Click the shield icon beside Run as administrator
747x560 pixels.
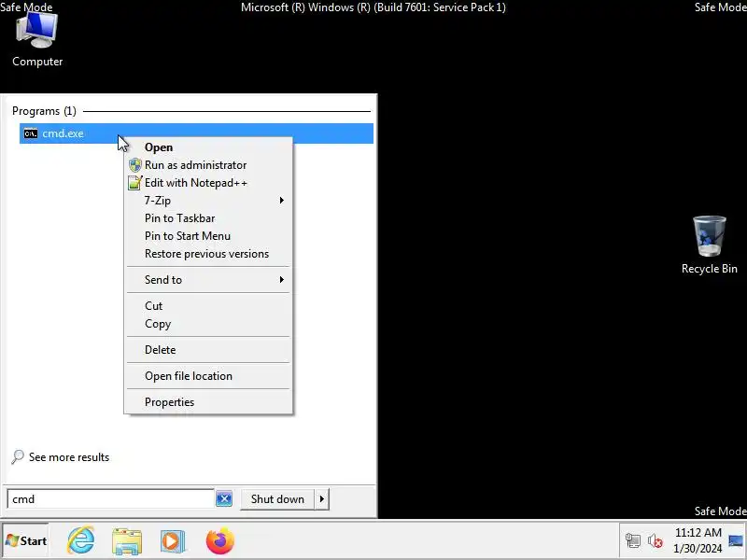coord(135,165)
